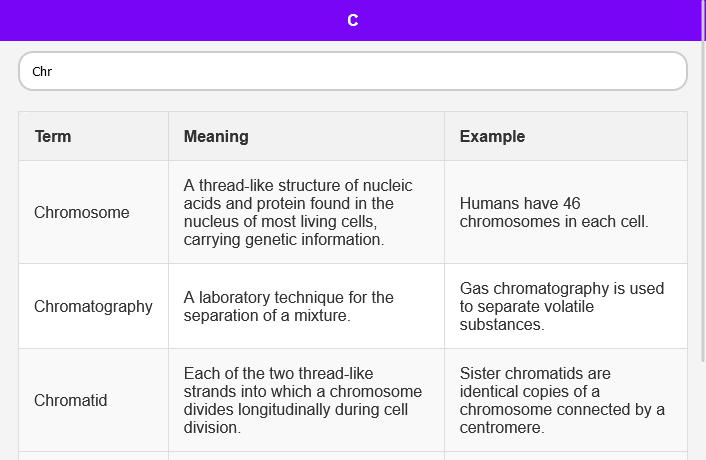Click the example cell in the Chromosome row

coord(555,212)
